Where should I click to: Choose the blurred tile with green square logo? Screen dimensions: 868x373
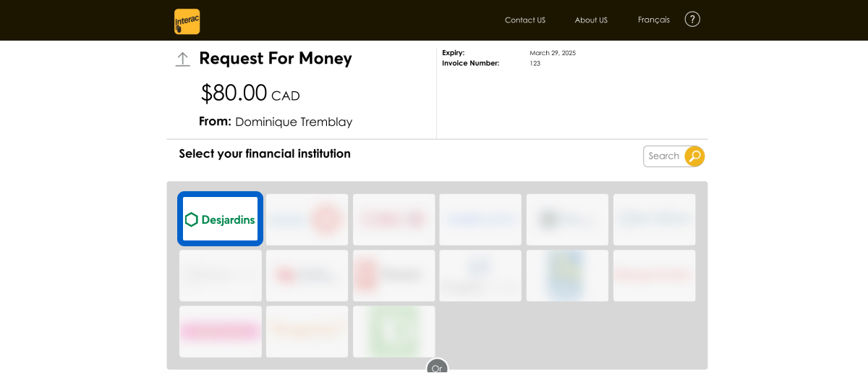click(x=394, y=331)
